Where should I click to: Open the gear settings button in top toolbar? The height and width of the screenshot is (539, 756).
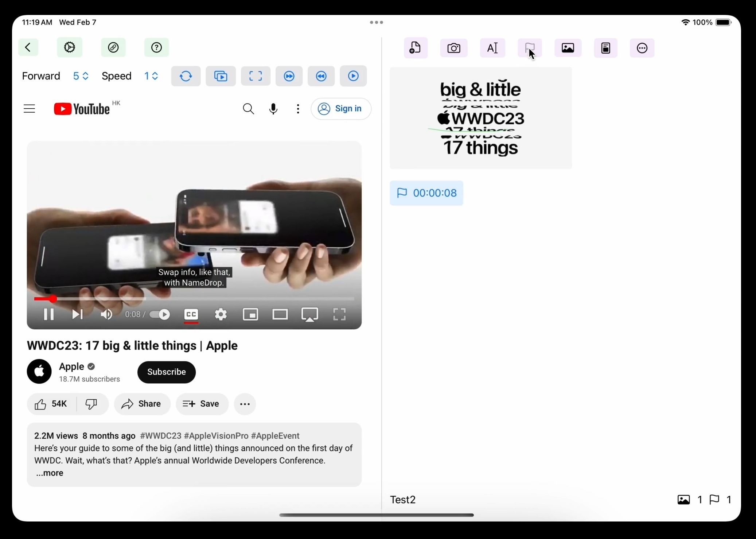[x=70, y=47]
